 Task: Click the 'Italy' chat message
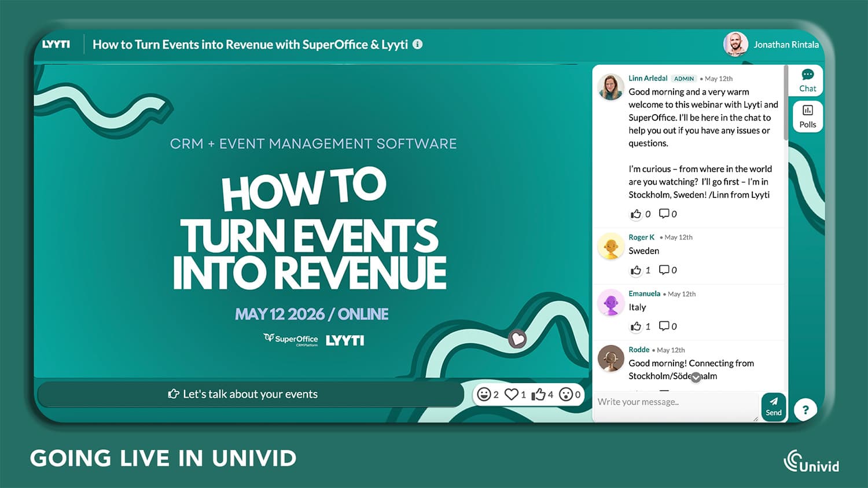(x=637, y=307)
